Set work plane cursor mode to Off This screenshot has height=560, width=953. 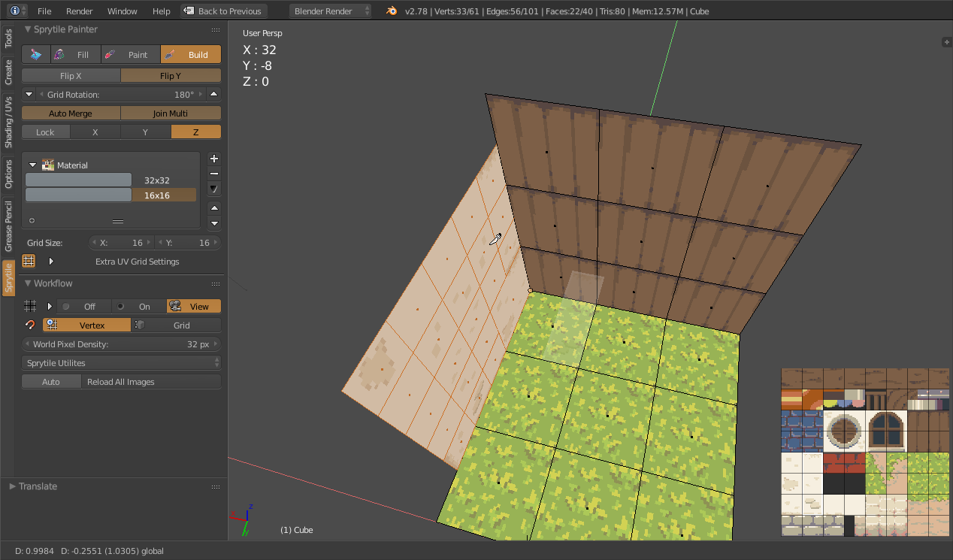84,307
